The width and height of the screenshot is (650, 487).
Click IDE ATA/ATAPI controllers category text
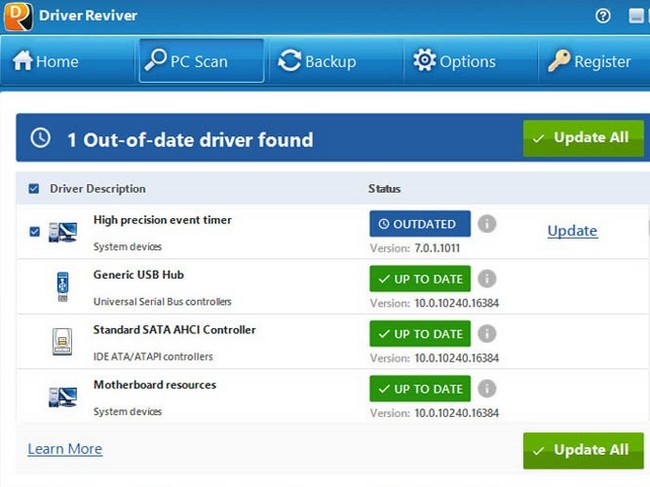(153, 357)
